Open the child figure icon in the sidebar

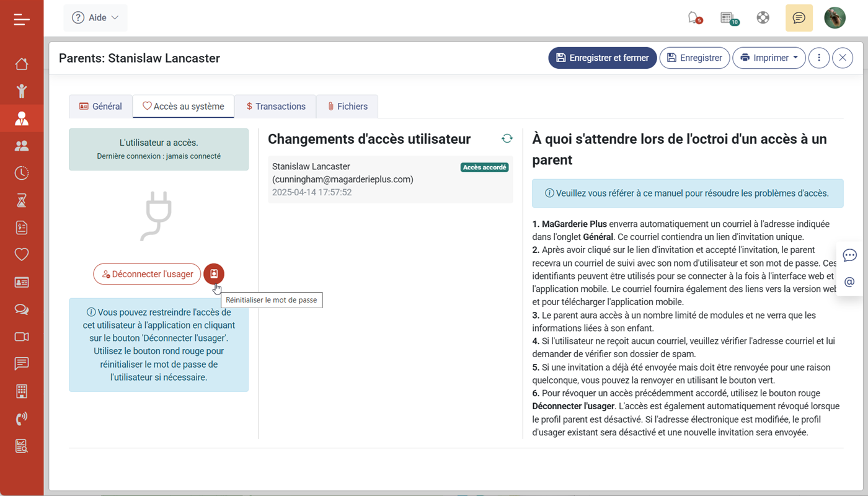(22, 91)
